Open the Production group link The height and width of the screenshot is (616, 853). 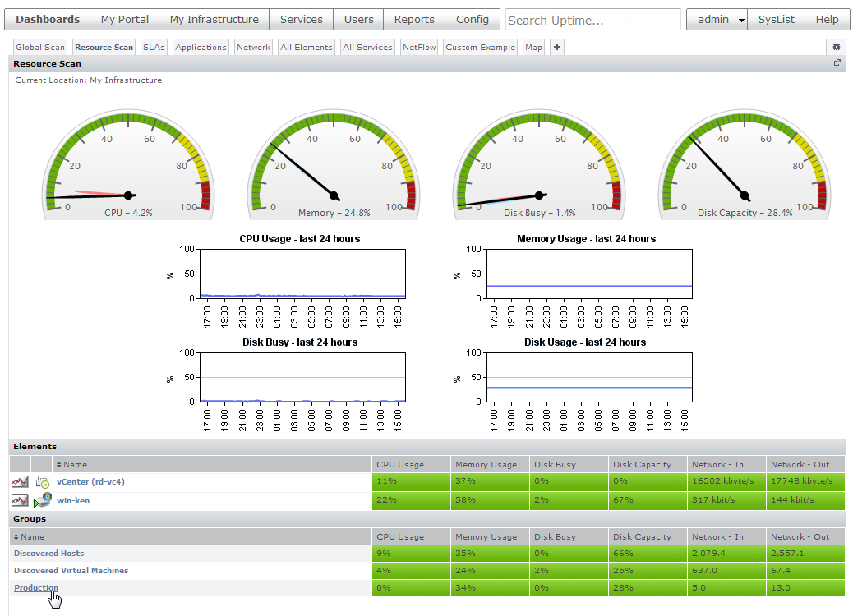click(x=36, y=588)
